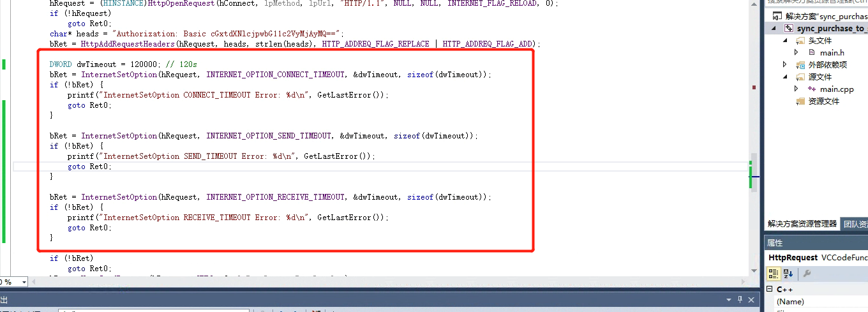Collapse the 源文件 folder
This screenshot has height=312, width=868.
(785, 77)
